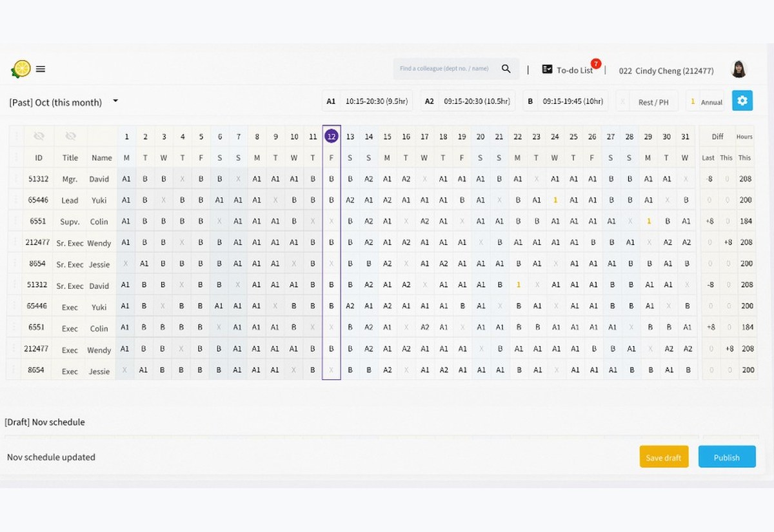The width and height of the screenshot is (774, 532).
Task: Click the Diff column header
Action: click(x=717, y=136)
